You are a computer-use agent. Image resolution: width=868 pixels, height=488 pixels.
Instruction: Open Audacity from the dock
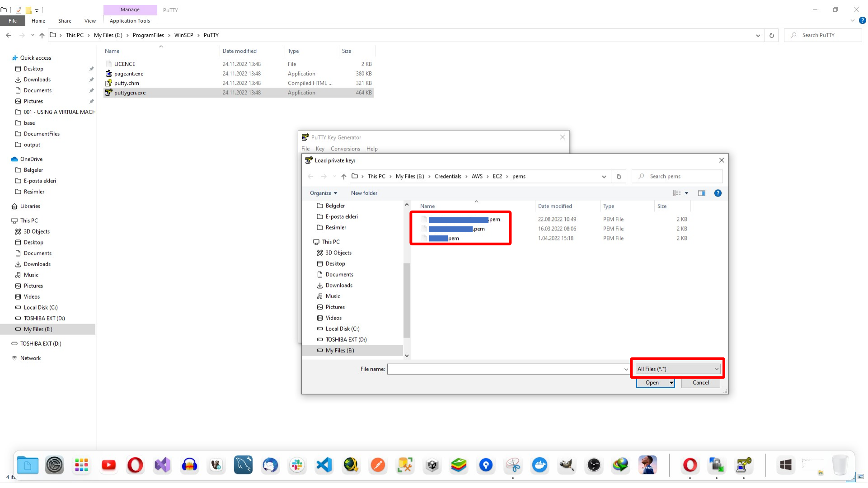coord(189,465)
